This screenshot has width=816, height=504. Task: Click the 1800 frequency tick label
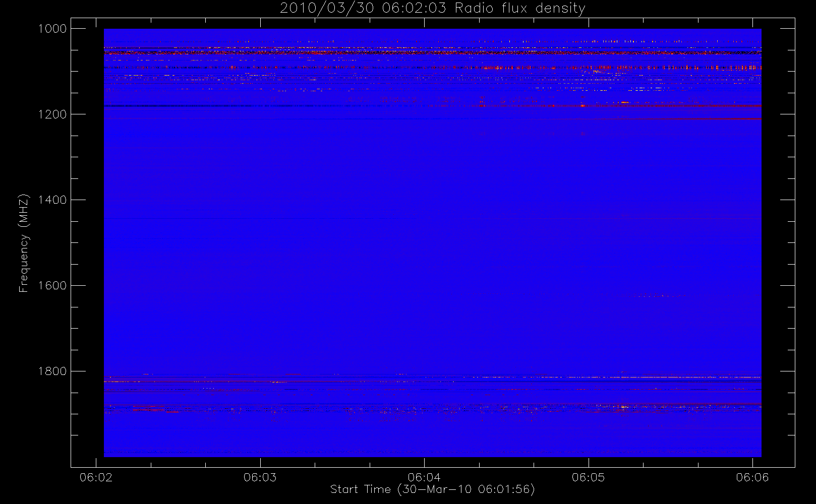[52, 371]
